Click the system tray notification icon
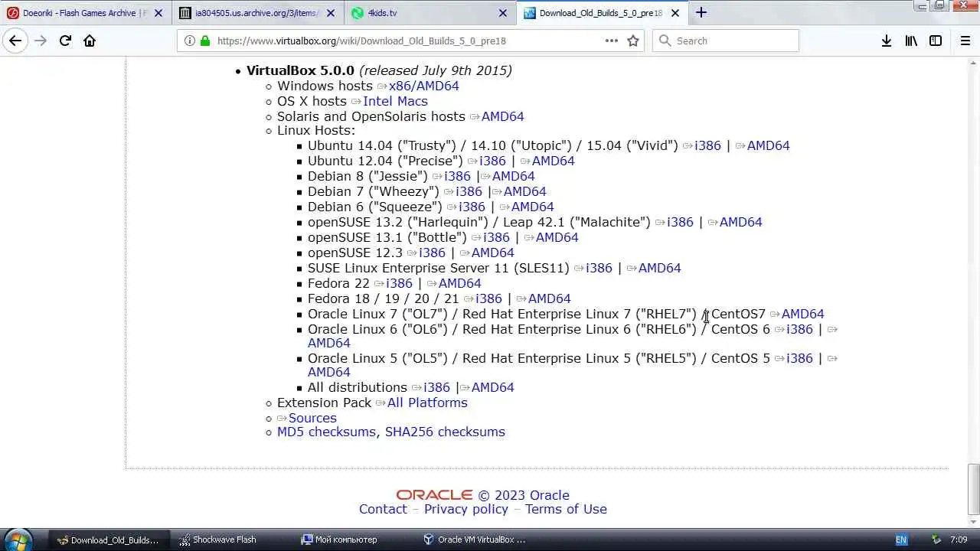This screenshot has height=551, width=980. 935,540
